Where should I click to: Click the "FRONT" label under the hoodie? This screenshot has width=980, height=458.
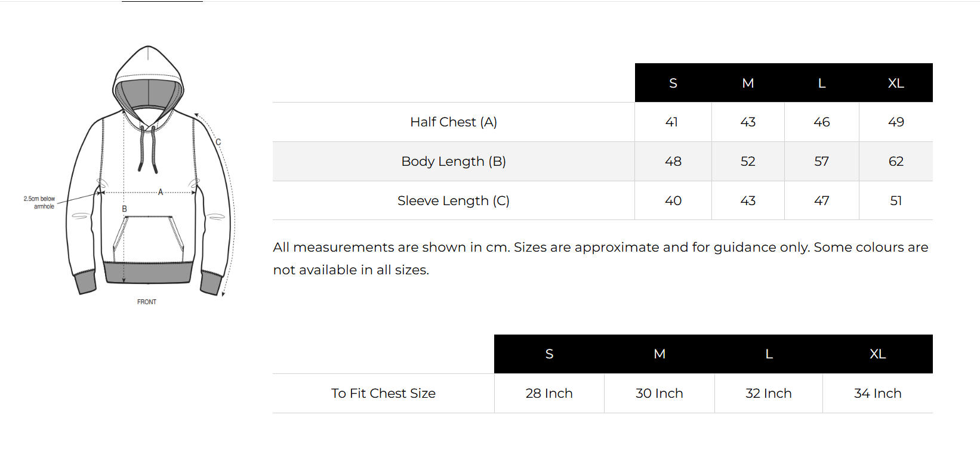coord(147,302)
